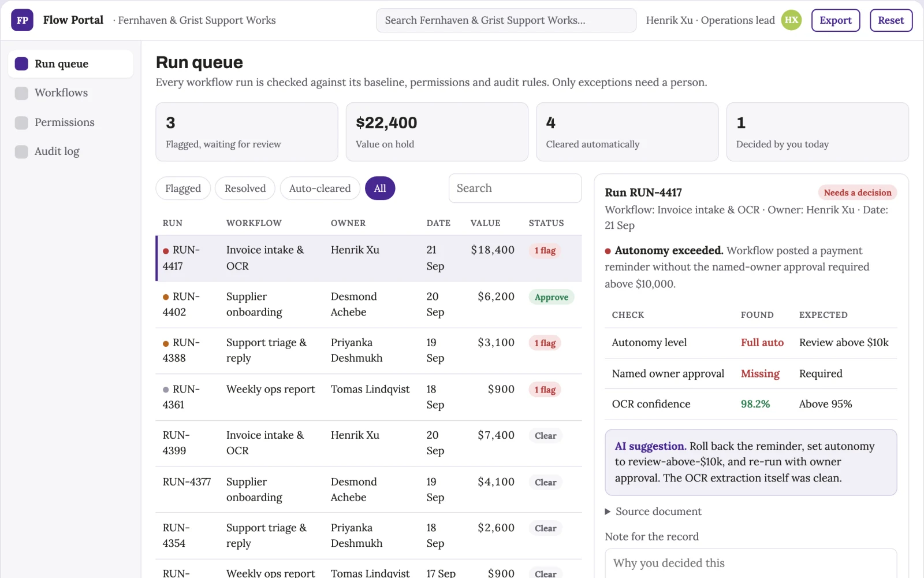Viewport: 924px width, 578px height.
Task: Select the Auto-cleared filter tab
Action: coord(320,188)
